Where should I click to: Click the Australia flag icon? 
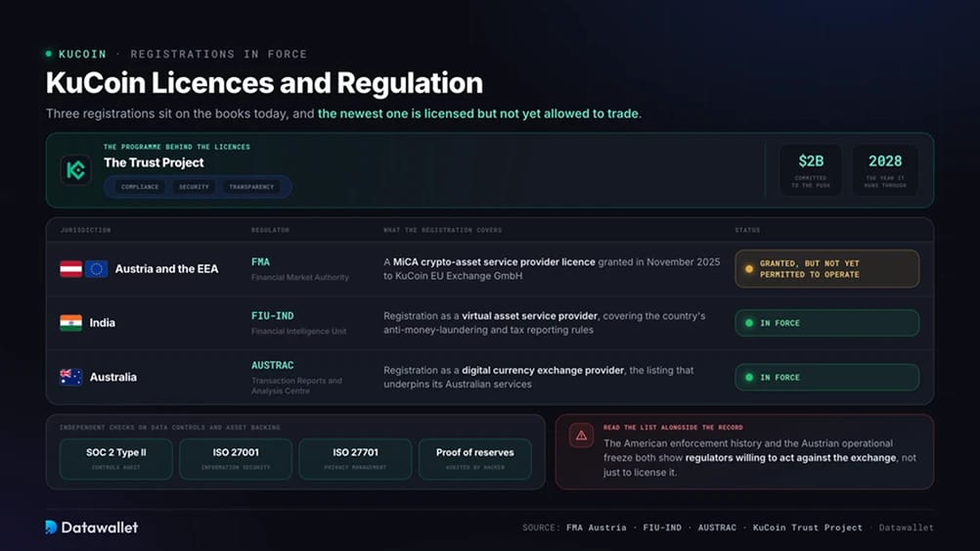[x=70, y=377]
